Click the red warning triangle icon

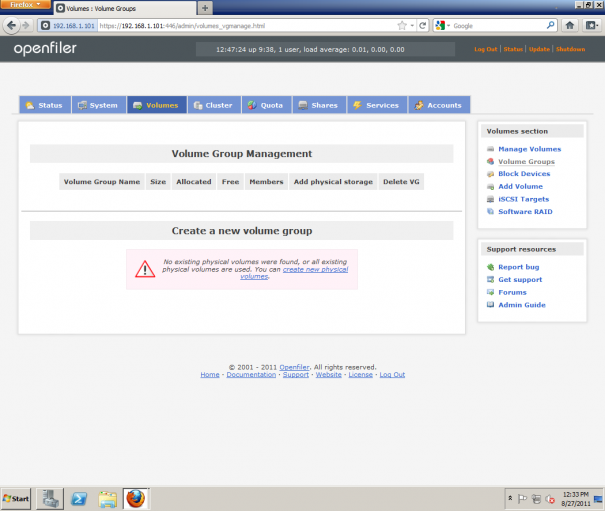point(145,269)
